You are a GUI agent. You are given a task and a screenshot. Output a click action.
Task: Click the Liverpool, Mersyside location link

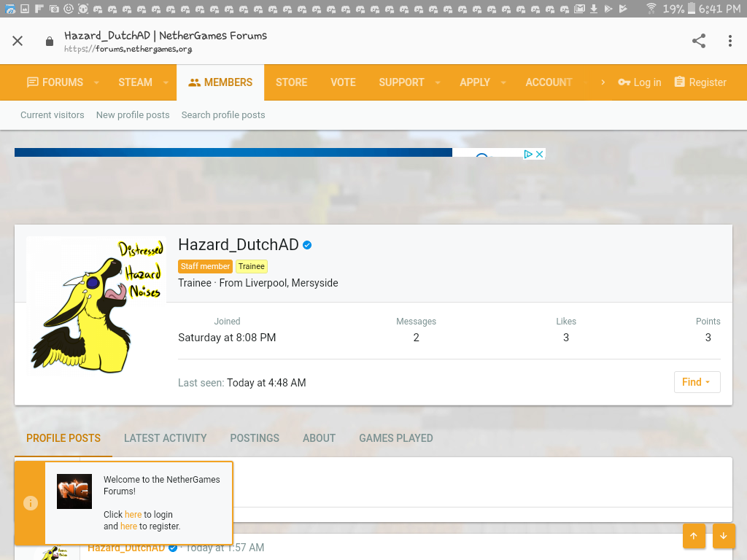coord(292,283)
